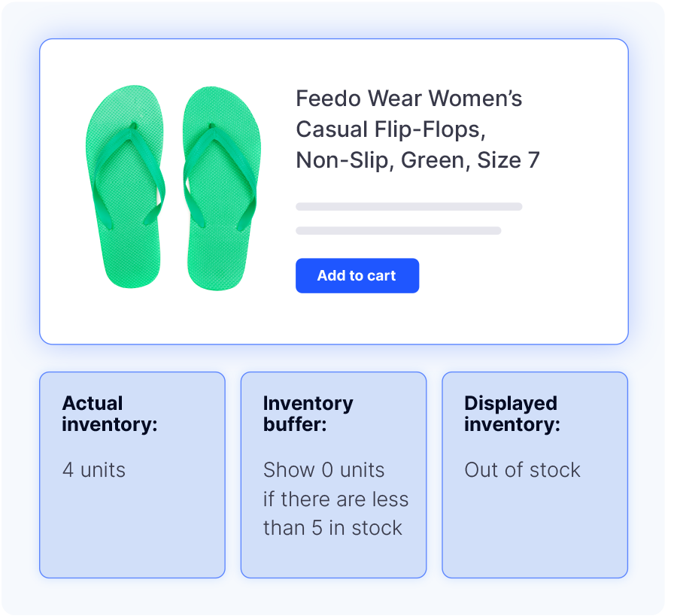
Task: Click the 'than 5 in stock' line
Action: coord(332,528)
